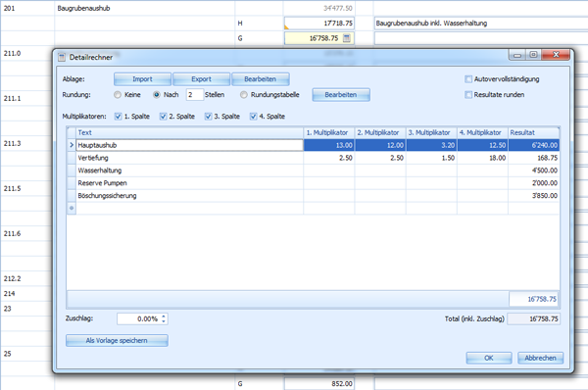Open calculator icon in the 16'758.75 field
This screenshot has width=588, height=390.
click(347, 38)
